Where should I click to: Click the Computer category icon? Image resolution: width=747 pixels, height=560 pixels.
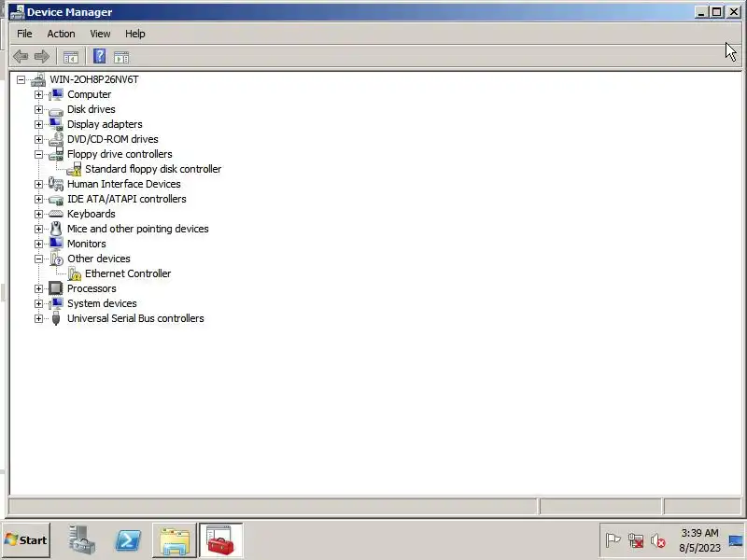click(56, 94)
